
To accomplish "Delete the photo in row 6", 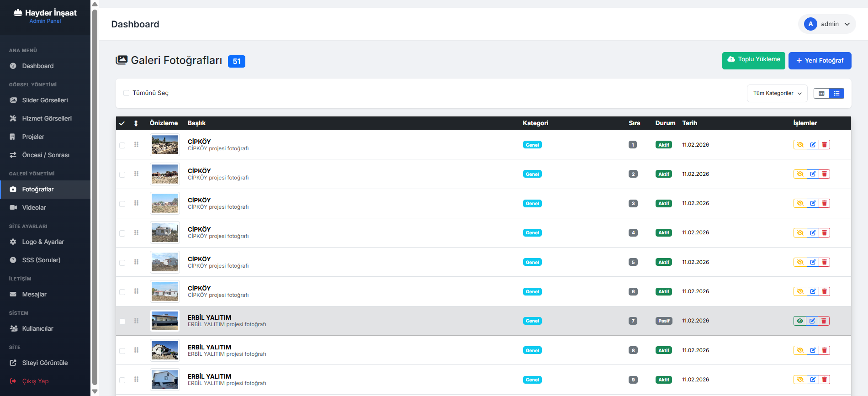I will (825, 291).
